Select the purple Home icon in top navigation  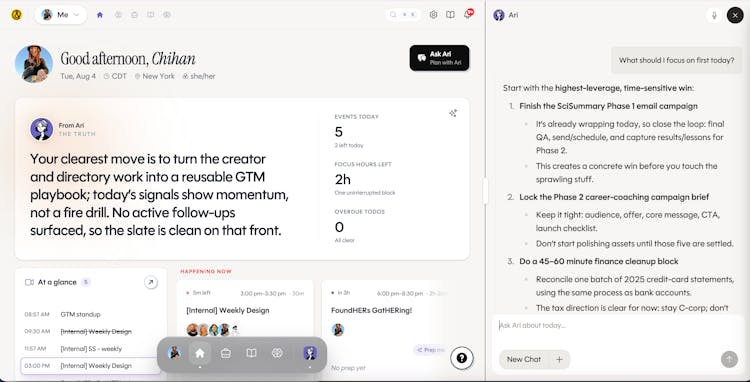pyautogui.click(x=99, y=15)
